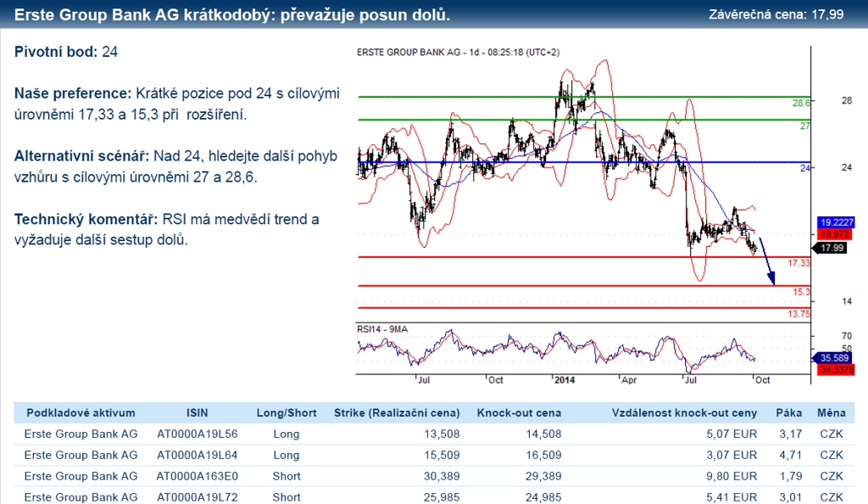Select the strike value 15,509
Screen dimensions: 868x504
(442, 456)
